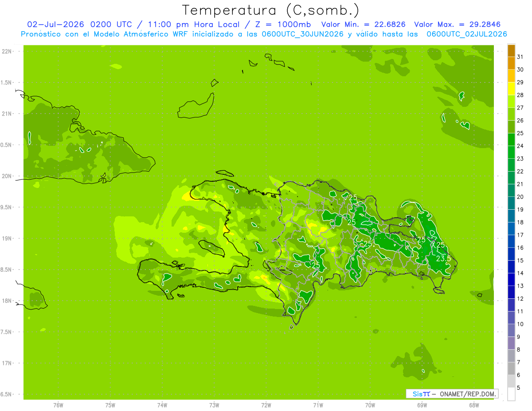Click the '18N' latitude axis label
This screenshot has height=411, width=532.
[7, 301]
